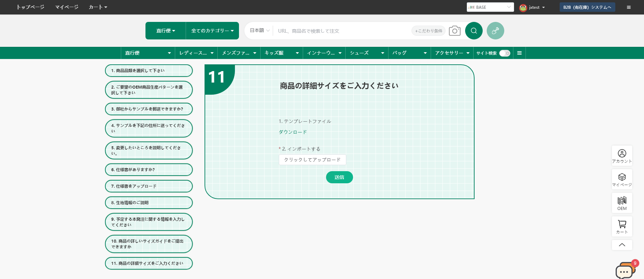Select step 3. サンプルを郵送できますか
Screen dimensions: 644x279
(x=149, y=109)
